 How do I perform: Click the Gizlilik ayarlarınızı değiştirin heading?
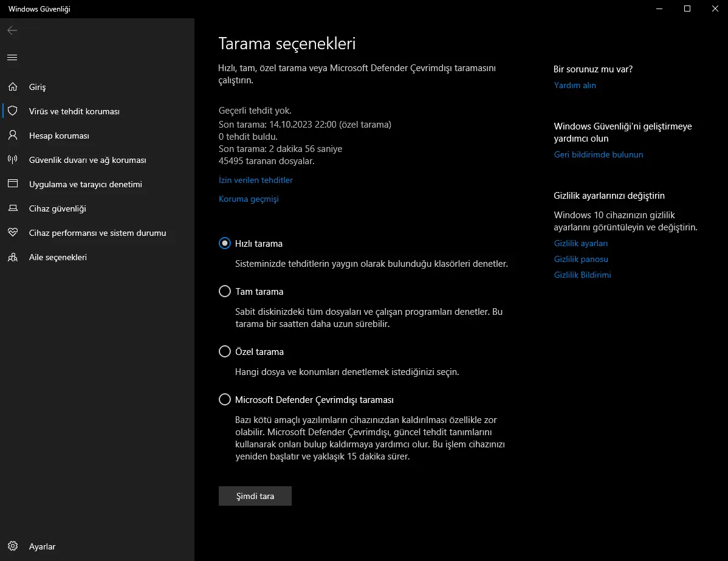coord(609,196)
